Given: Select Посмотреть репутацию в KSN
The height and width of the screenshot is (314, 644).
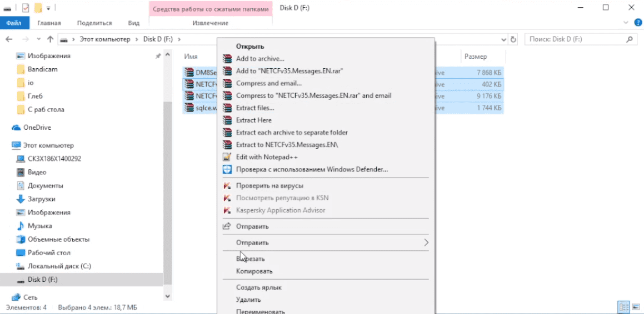Looking at the screenshot, I should pos(282,198).
